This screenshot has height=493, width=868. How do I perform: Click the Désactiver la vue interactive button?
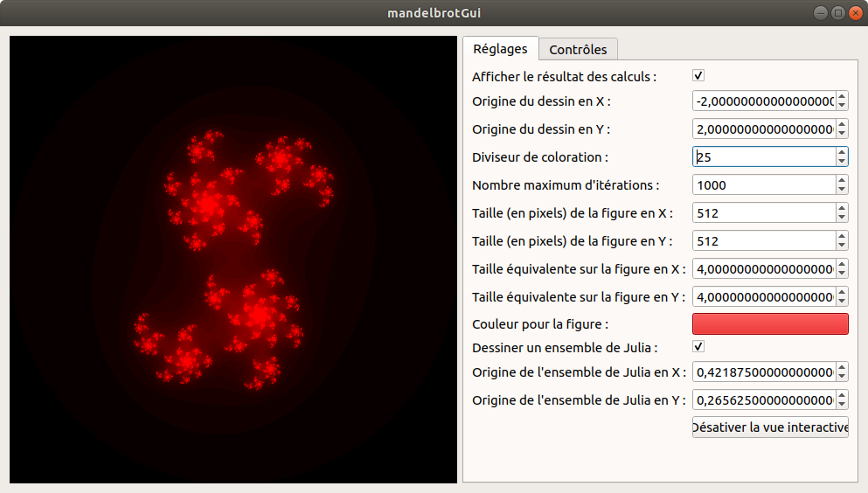(x=770, y=427)
